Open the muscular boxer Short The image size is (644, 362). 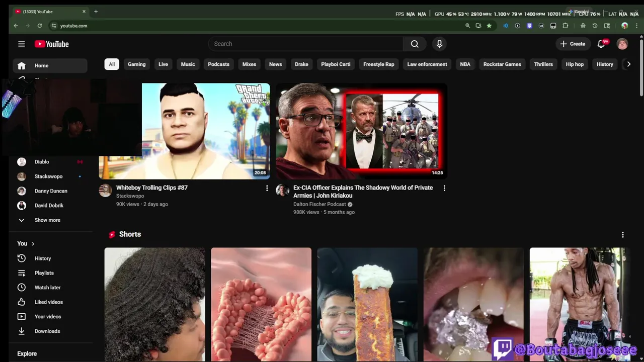coord(579,304)
